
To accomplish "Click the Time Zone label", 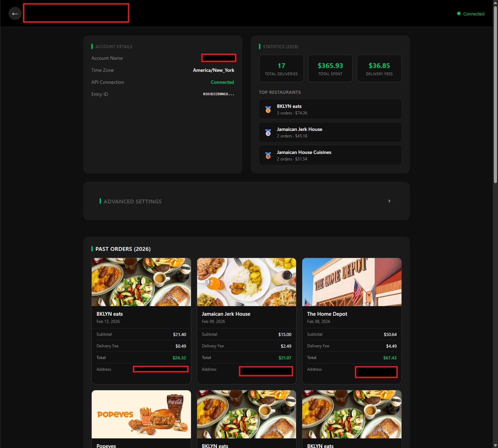I will [102, 70].
